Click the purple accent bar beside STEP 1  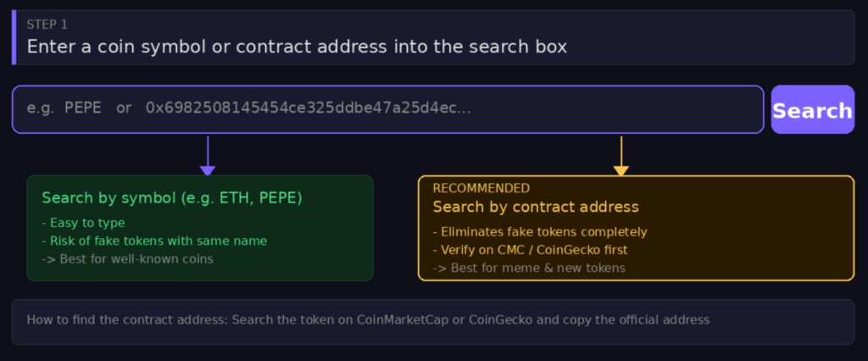pos(14,37)
